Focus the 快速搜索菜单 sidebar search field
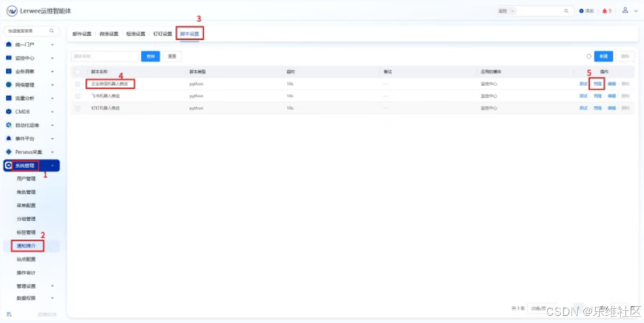644x323 pixels. [31, 31]
